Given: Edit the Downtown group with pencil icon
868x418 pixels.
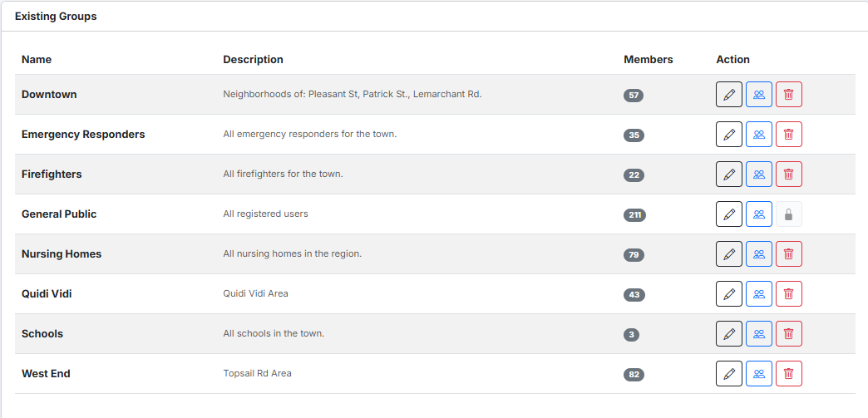Looking at the screenshot, I should click(x=729, y=95).
